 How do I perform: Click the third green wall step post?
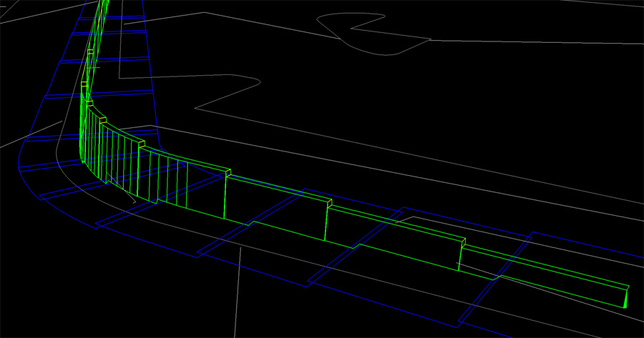point(459,257)
